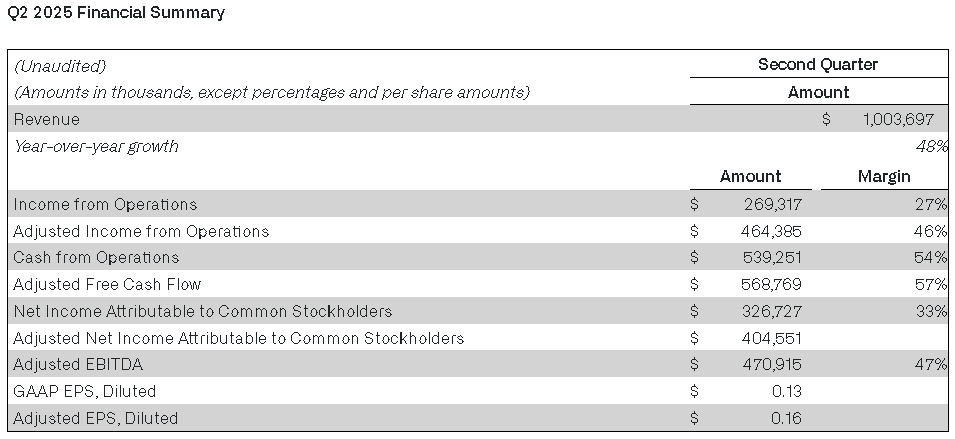Click the 464,385 adjusted income amount
Viewport: 955px width, 439px height.
coord(771,231)
